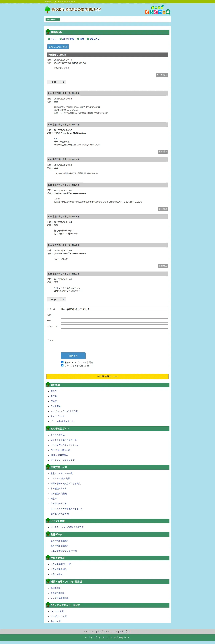Viewport: 215px width, 644px height.
Task: Follow the >>5 reply anchor in No.7
Action: tap(56, 288)
